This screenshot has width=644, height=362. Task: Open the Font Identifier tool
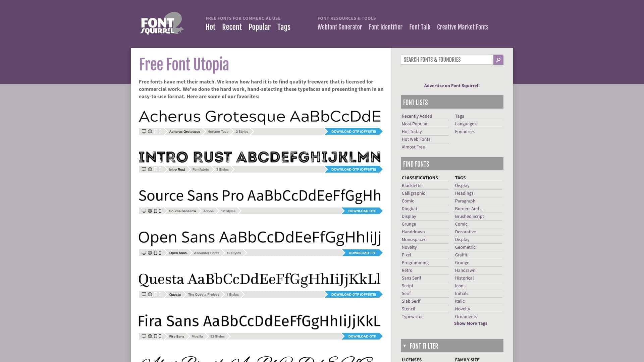[386, 27]
